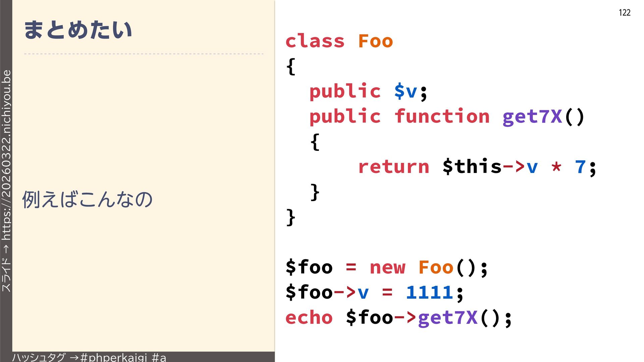Click the #phperkaigi hashtag in the footer
Image resolution: width=644 pixels, height=362 pixels.
pyautogui.click(x=113, y=357)
